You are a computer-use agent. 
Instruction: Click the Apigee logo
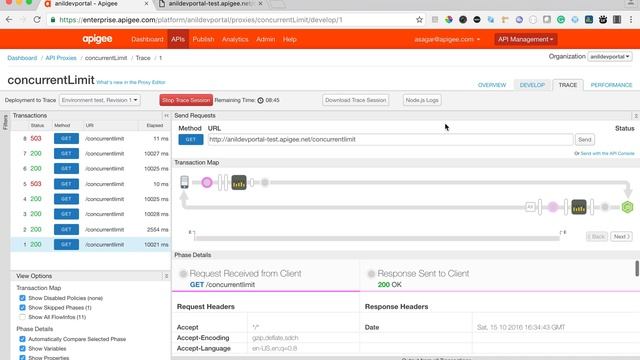tap(97, 39)
